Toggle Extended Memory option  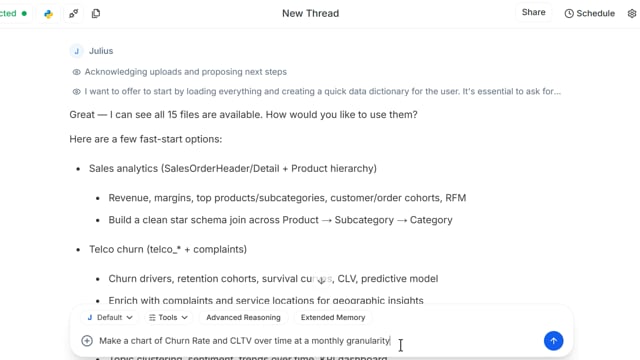point(333,318)
